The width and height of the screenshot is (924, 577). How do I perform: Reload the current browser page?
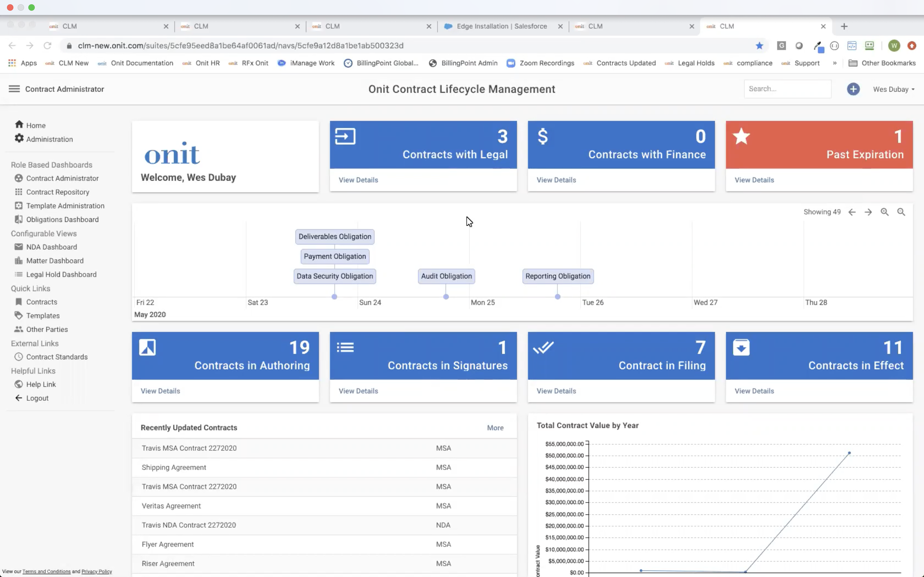point(47,46)
